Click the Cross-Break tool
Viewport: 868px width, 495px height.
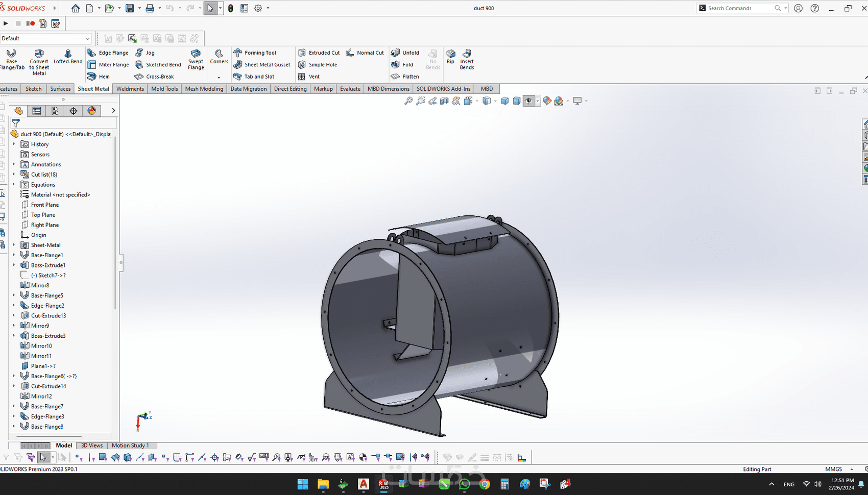154,77
